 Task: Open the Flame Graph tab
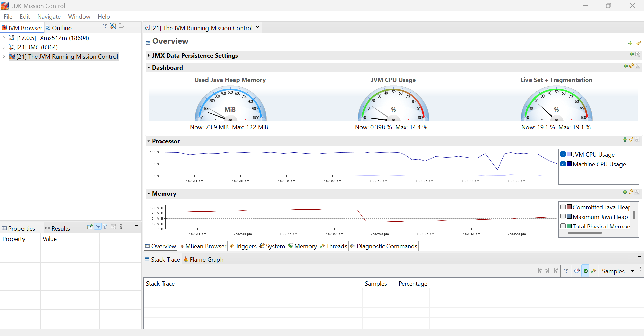tap(203, 260)
